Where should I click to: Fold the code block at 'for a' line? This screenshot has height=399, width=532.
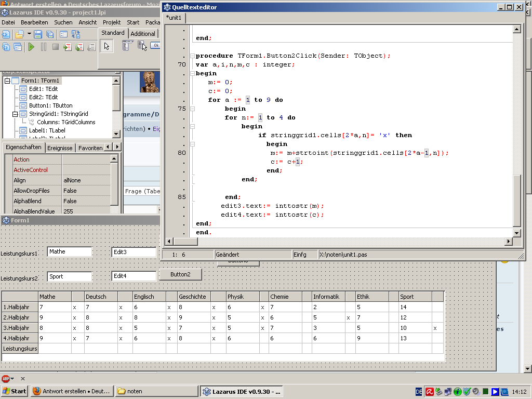coord(192,109)
